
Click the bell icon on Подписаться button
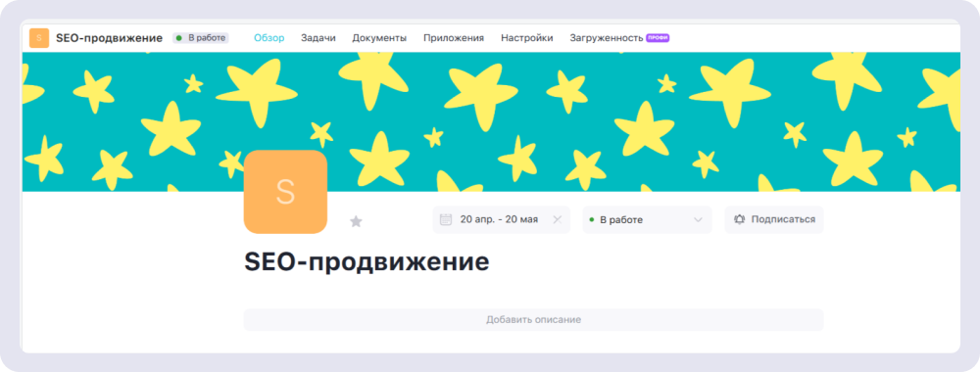pos(740,219)
